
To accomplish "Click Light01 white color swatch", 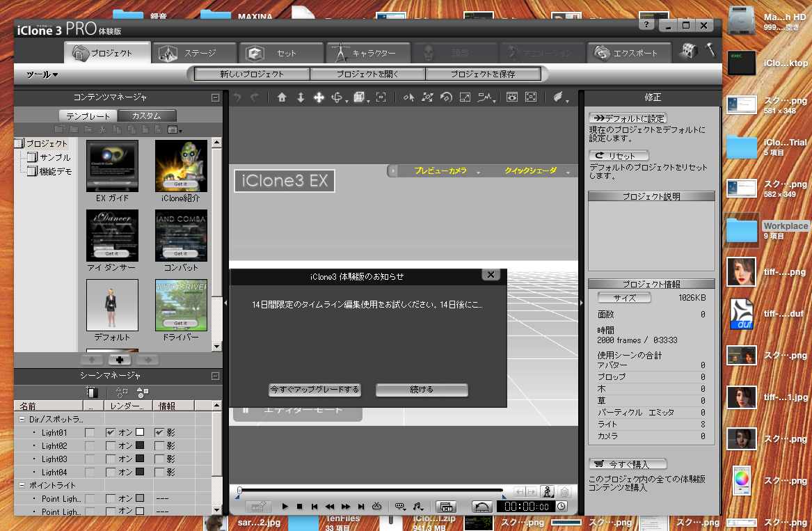I will 140,432.
